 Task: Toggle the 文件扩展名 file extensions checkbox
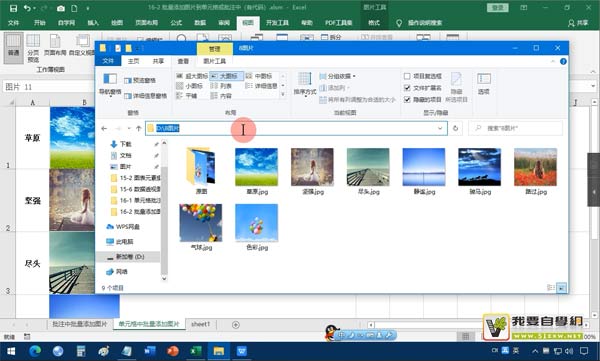point(423,88)
